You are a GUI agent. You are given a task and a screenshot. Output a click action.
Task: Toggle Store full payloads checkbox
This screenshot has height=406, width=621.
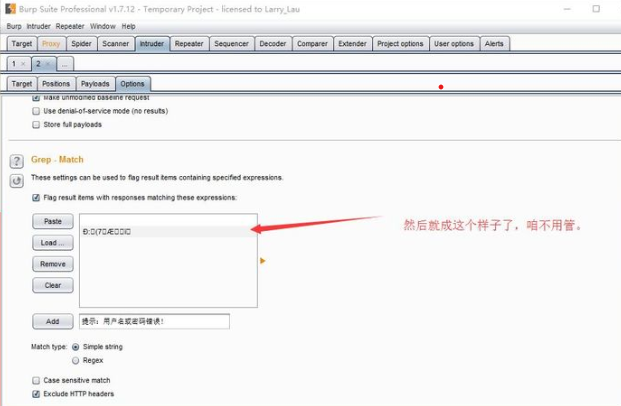36,125
